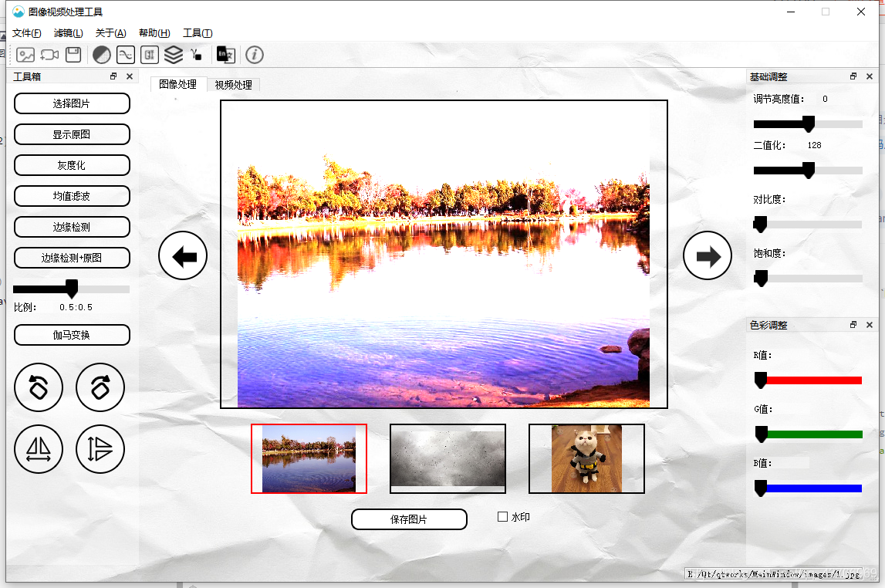Close the 基础调整 panel
Viewport: 885px width, 588px height.
coord(870,76)
